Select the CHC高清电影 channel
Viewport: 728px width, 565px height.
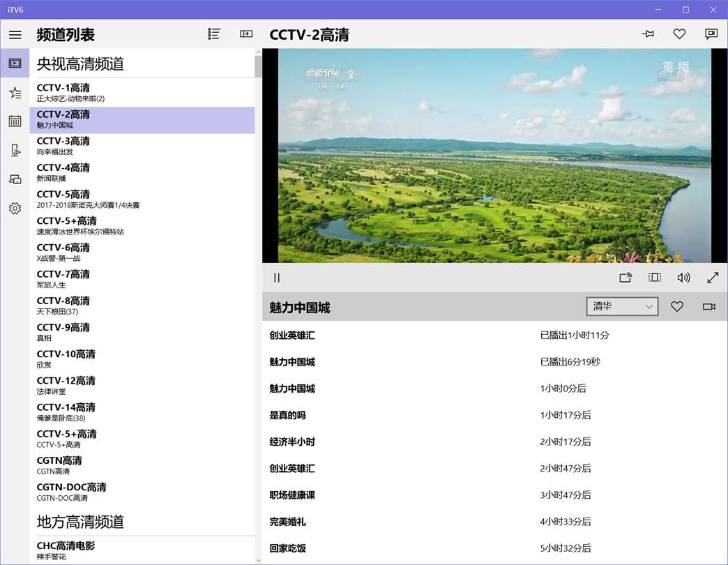142,550
